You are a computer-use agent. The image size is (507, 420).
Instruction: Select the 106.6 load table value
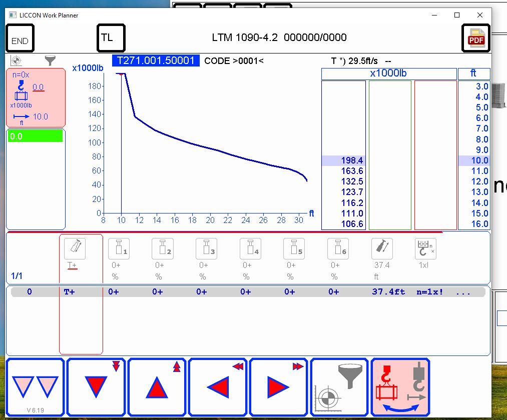[352, 224]
